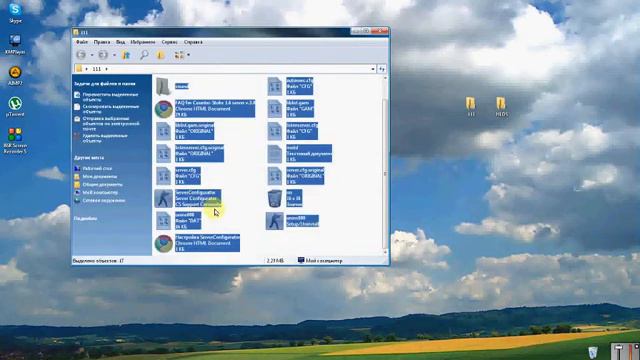
Task: Collapse the Задачи для файлов и папок section
Action: [105, 84]
